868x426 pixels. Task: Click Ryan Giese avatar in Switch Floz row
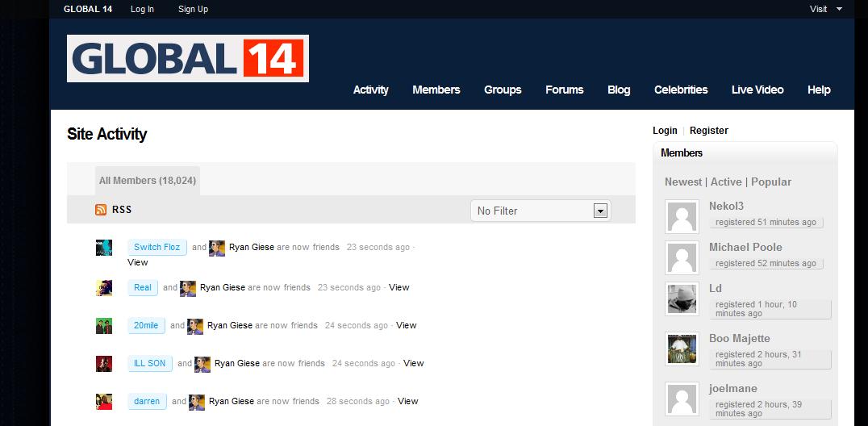point(217,248)
